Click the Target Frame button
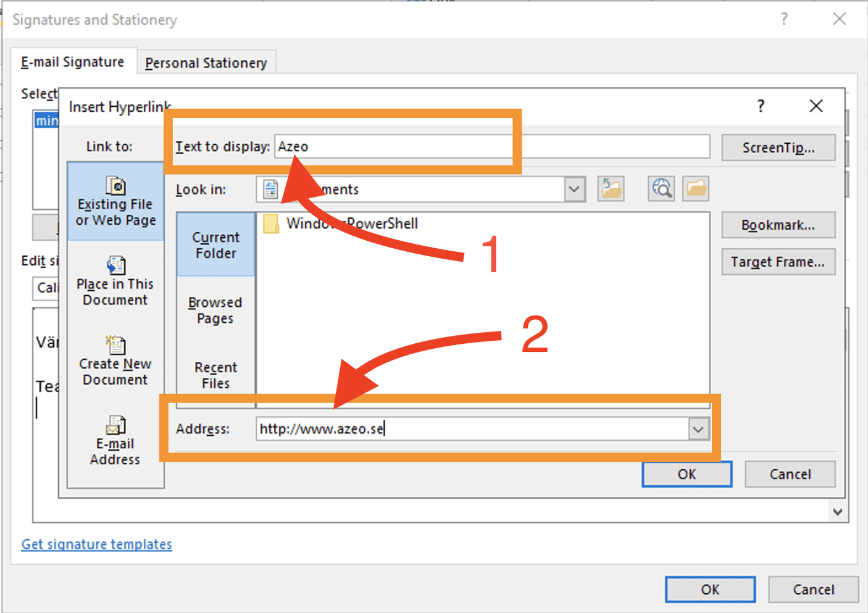 (x=778, y=262)
